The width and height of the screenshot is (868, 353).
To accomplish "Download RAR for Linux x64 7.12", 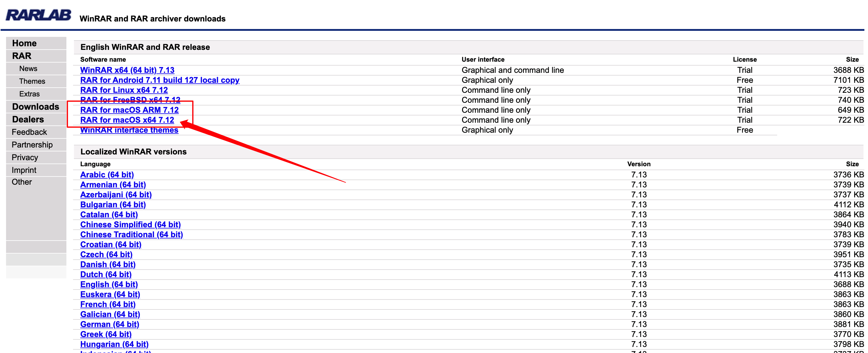I will pyautogui.click(x=124, y=90).
